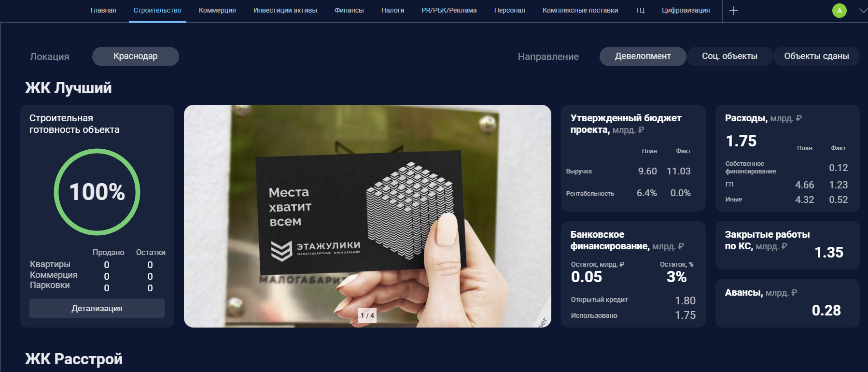Switch direction to Соц. объекты
The image size is (868, 372).
(x=729, y=57)
